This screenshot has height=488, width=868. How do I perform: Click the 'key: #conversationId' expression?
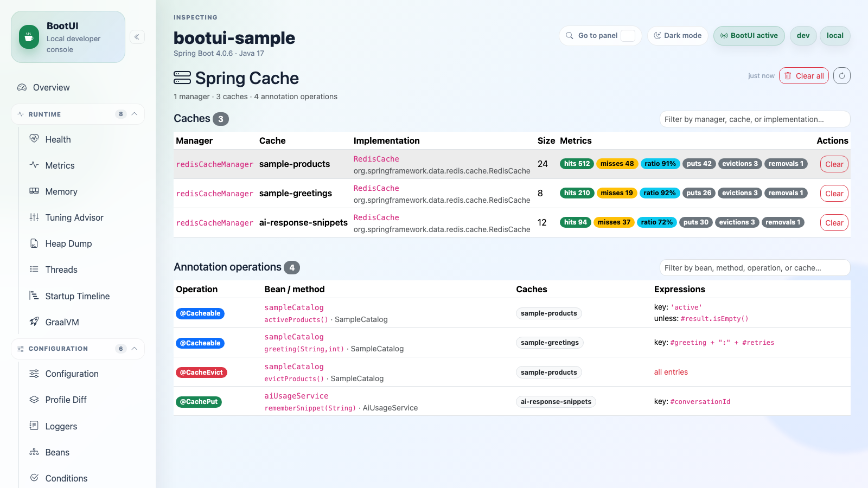(x=692, y=402)
